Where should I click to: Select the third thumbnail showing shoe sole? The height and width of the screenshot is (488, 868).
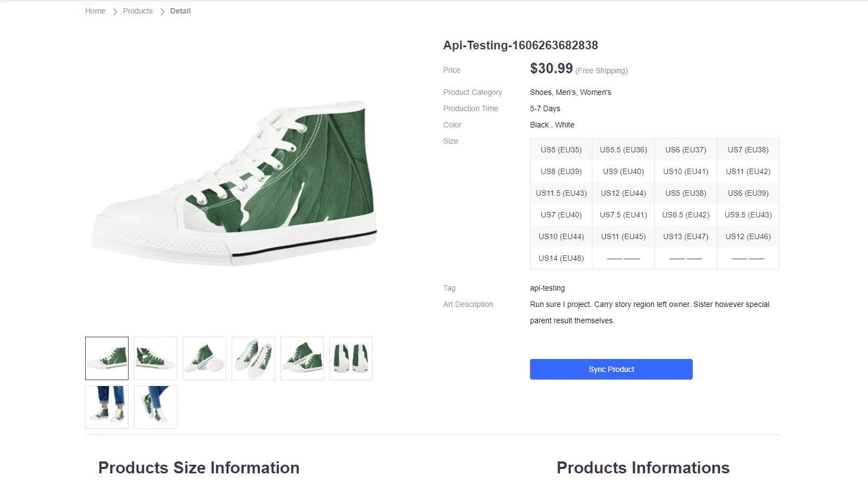pyautogui.click(x=205, y=358)
